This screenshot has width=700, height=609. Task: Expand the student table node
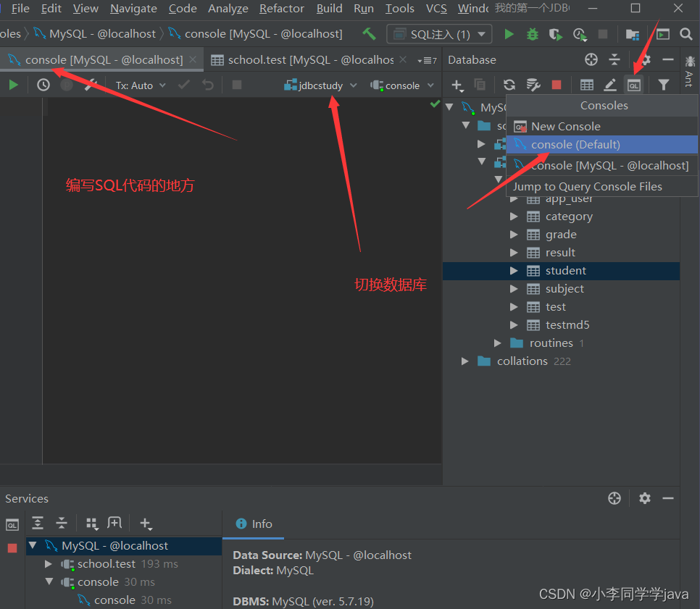click(514, 271)
